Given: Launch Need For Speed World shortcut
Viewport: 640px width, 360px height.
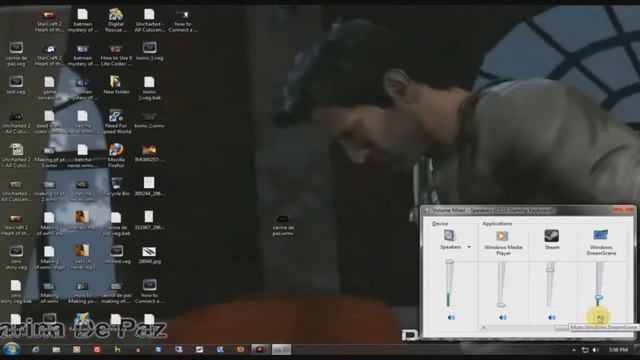Looking at the screenshot, I should point(116,122).
